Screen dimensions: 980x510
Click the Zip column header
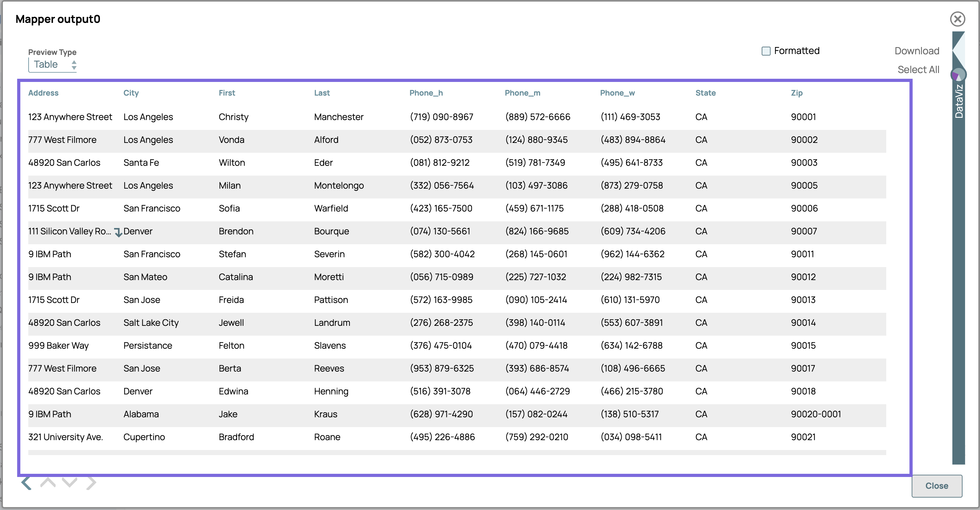point(797,93)
